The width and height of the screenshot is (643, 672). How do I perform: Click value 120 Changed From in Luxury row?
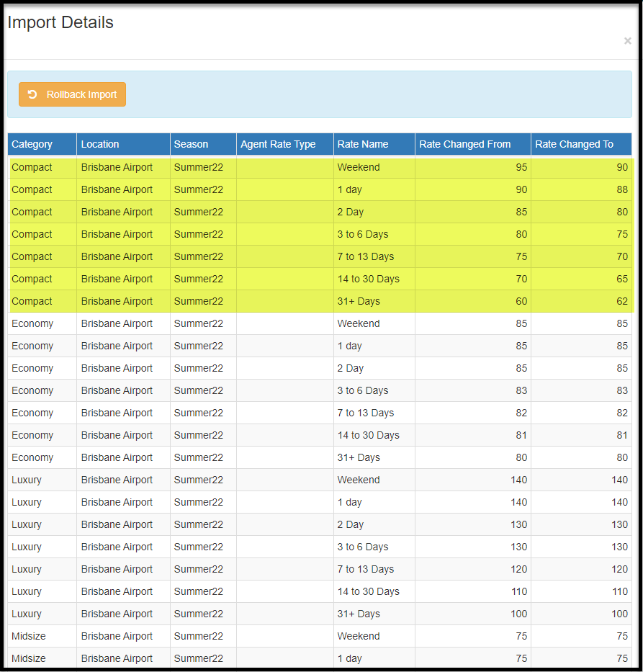click(518, 569)
